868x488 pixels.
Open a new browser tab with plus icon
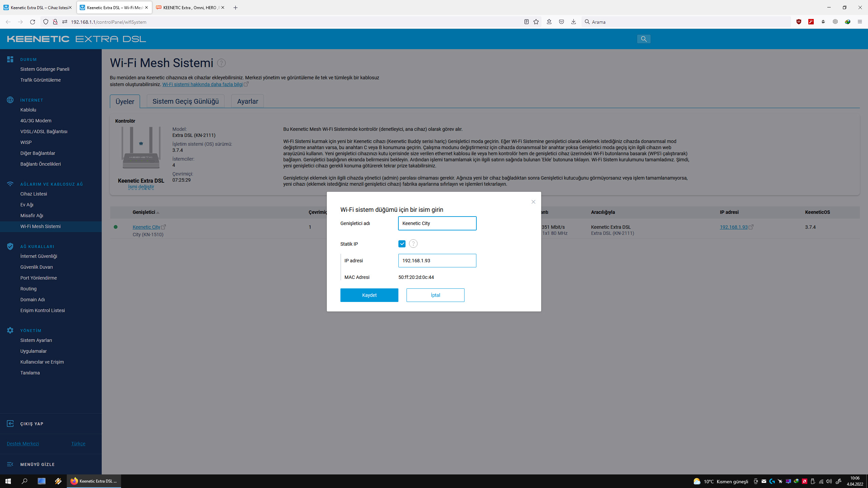pyautogui.click(x=235, y=7)
